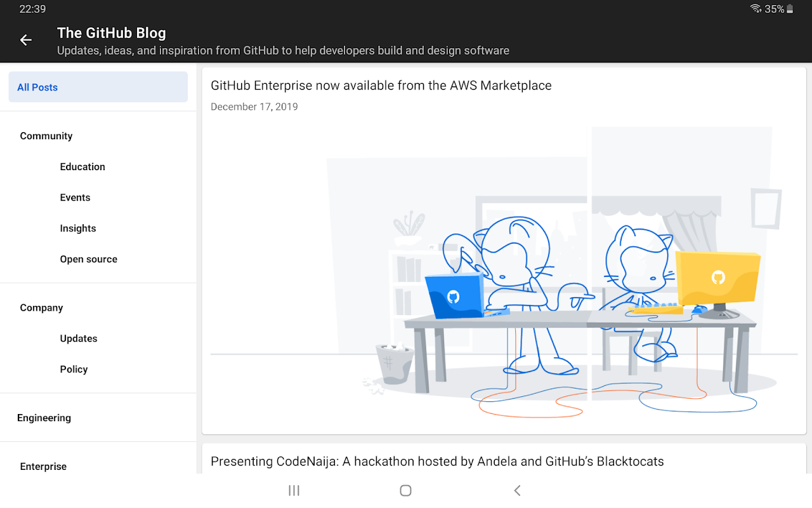Tap the Android home button
Viewport: 812px width, 508px height.
(406, 490)
